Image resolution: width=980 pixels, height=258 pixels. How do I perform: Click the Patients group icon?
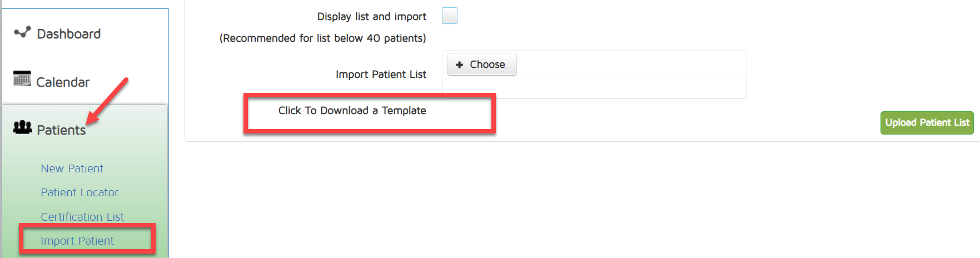pos(23,127)
